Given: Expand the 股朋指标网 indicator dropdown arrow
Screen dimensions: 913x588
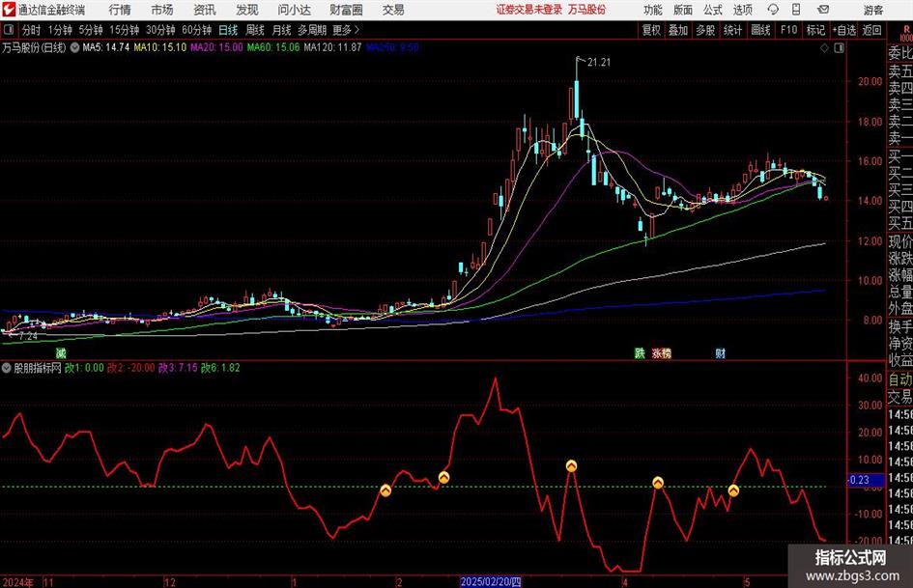Looking at the screenshot, I should tap(7, 368).
